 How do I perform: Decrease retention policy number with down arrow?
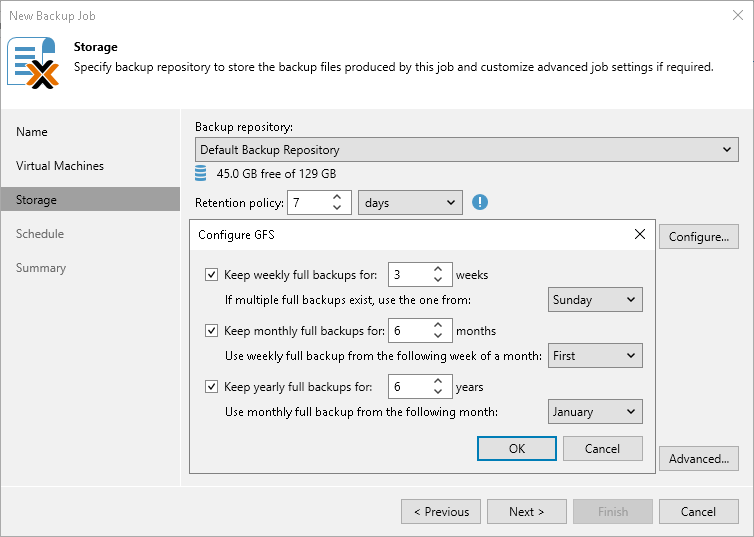338,208
